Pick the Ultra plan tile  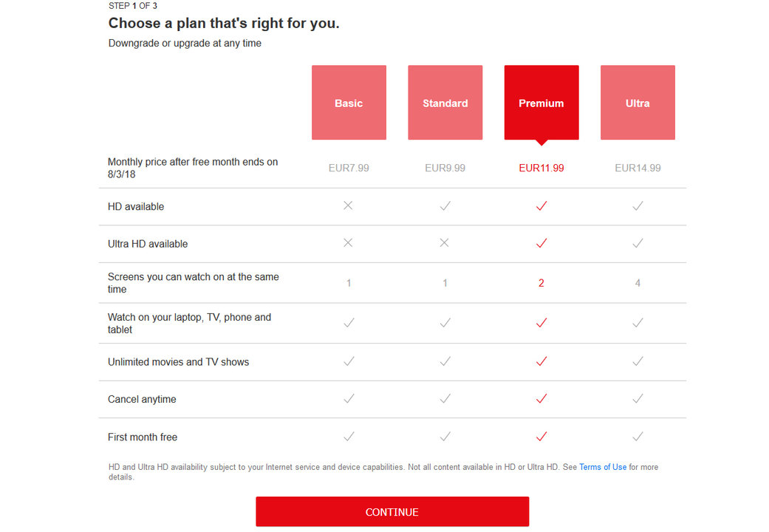638,103
